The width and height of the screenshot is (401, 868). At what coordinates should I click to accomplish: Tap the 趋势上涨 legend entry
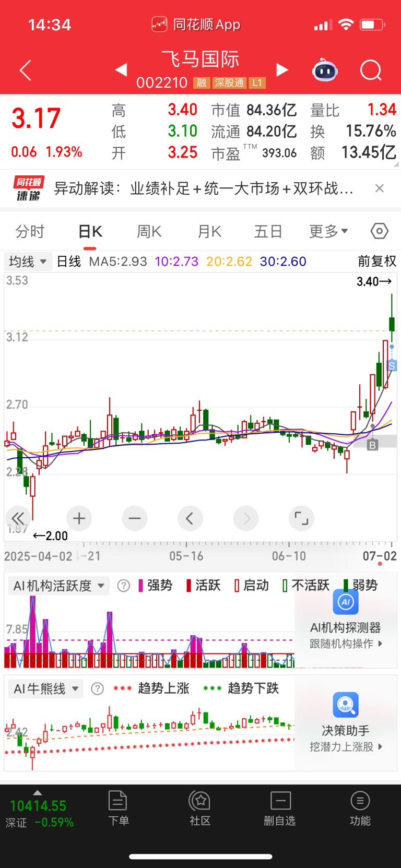pyautogui.click(x=151, y=688)
